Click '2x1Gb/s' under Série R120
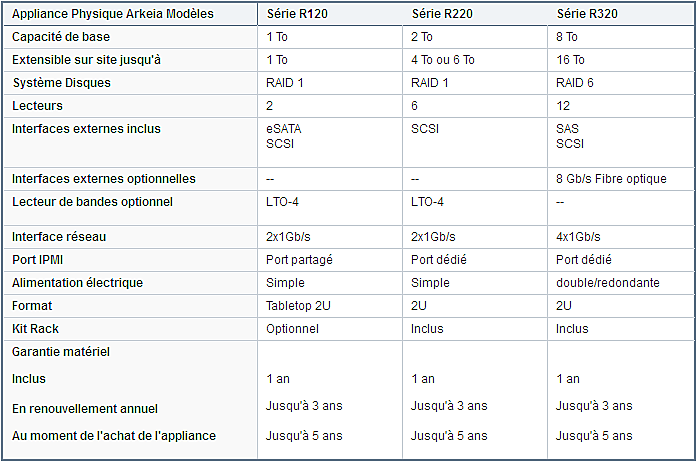Image resolution: width=697 pixels, height=462 pixels. click(288, 237)
